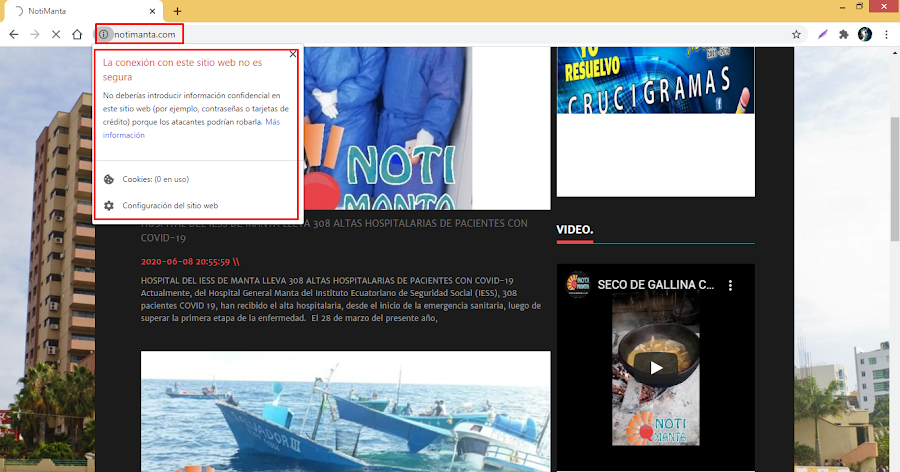Select the NotiManta tab
The height and width of the screenshot is (472, 900).
pos(84,11)
